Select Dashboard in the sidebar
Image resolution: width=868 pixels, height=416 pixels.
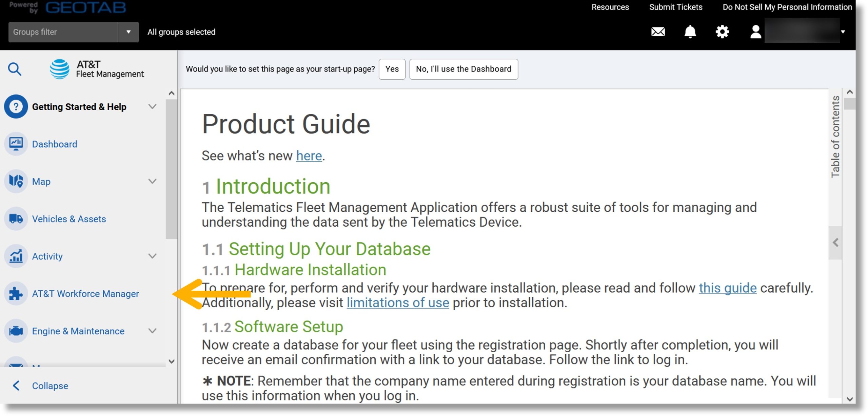(x=55, y=144)
